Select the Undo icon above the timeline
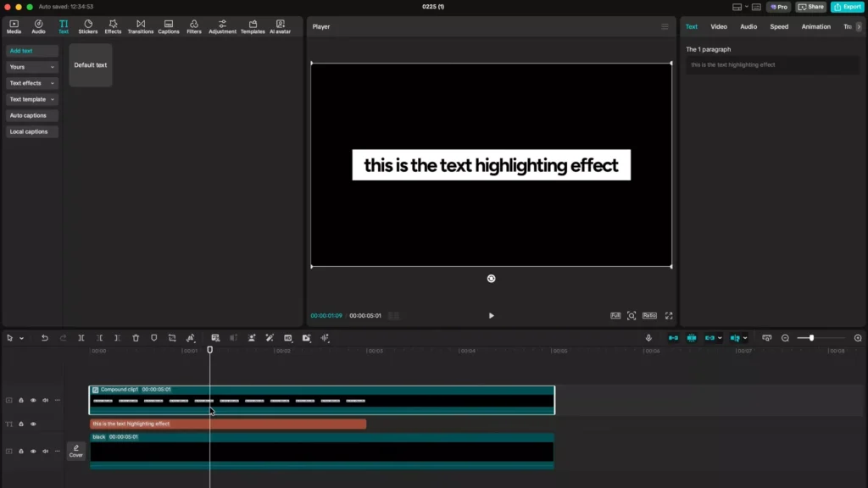The width and height of the screenshot is (868, 488). (x=44, y=338)
